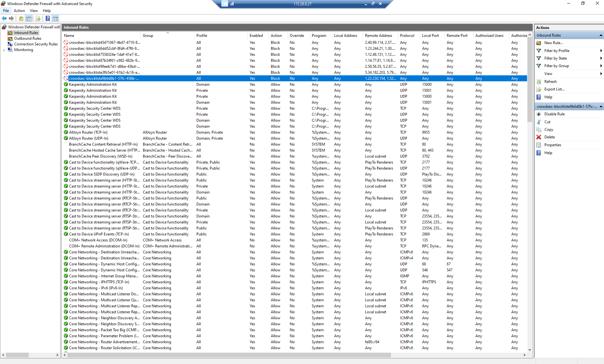Sort rules by the Remote Address column header

pos(381,36)
